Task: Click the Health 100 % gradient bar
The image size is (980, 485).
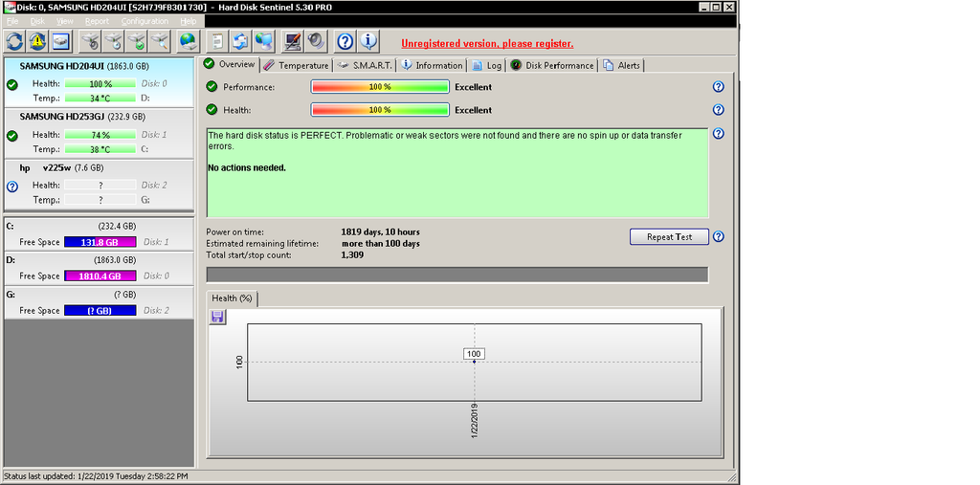Action: click(x=380, y=110)
